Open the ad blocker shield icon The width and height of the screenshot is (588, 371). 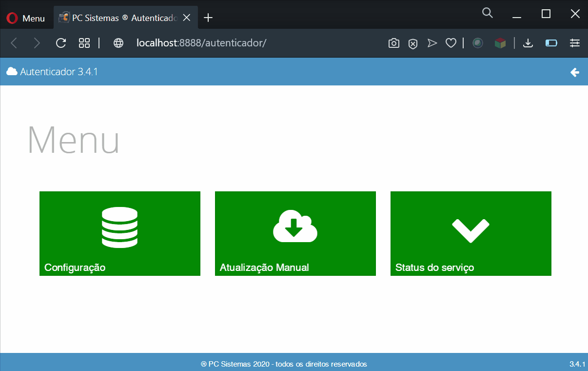coord(413,43)
